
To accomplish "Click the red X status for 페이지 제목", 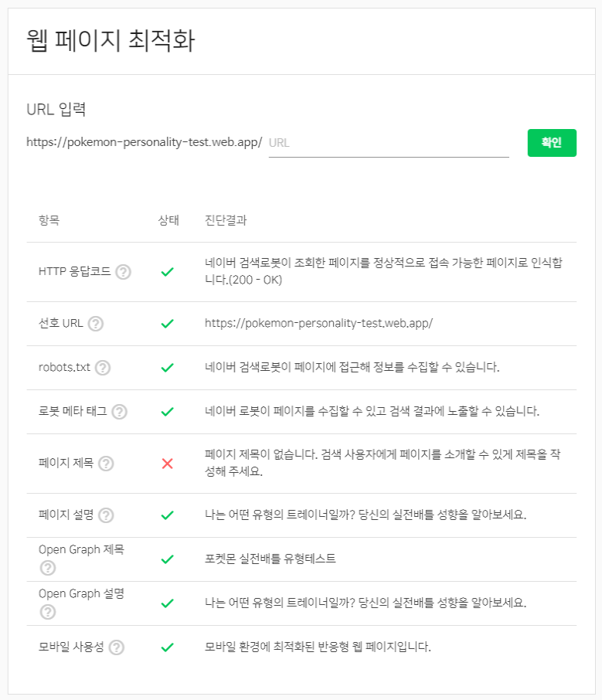I will (x=168, y=464).
